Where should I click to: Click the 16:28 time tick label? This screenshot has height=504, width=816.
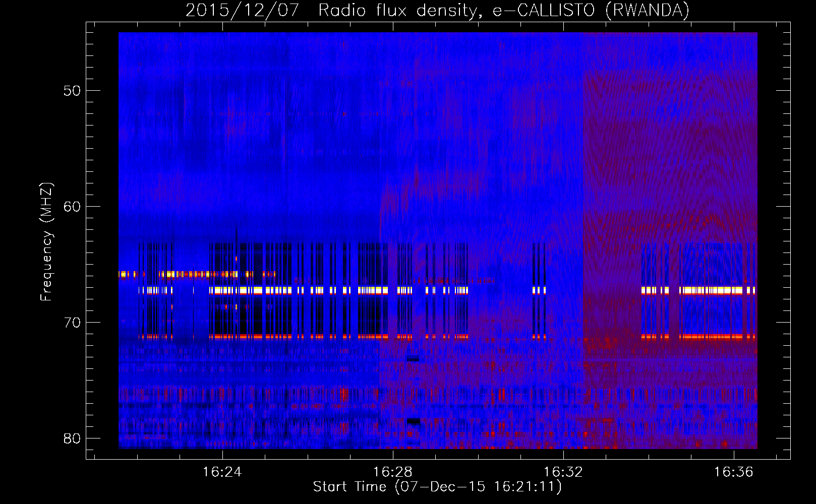pyautogui.click(x=392, y=472)
